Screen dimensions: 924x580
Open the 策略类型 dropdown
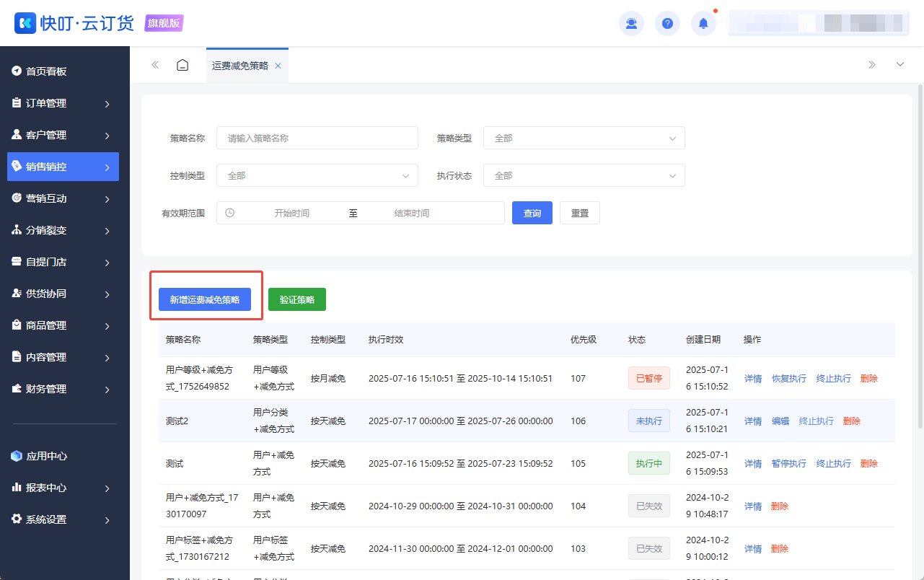[584, 138]
